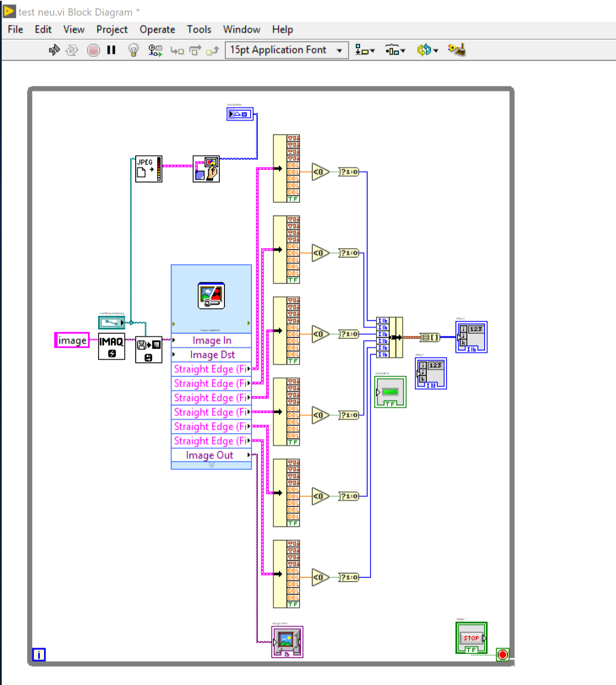The height and width of the screenshot is (685, 616).
Task: Click the Clean Up Diagram icon
Action: click(x=456, y=50)
